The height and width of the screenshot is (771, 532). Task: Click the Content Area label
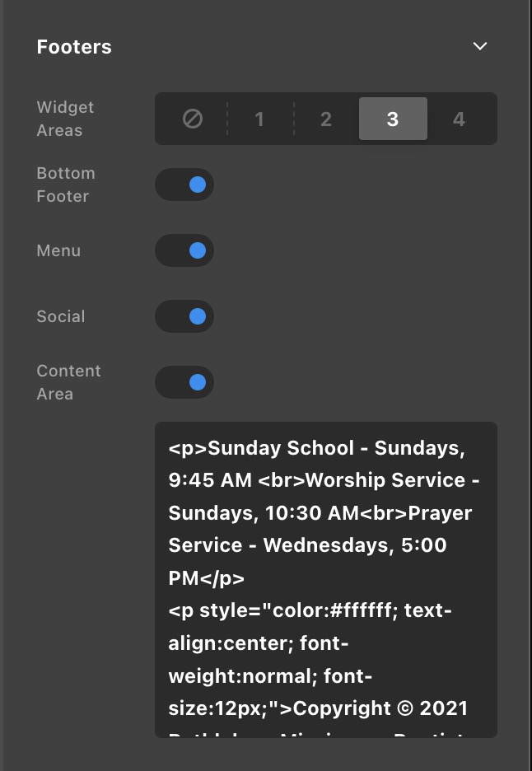pos(68,382)
